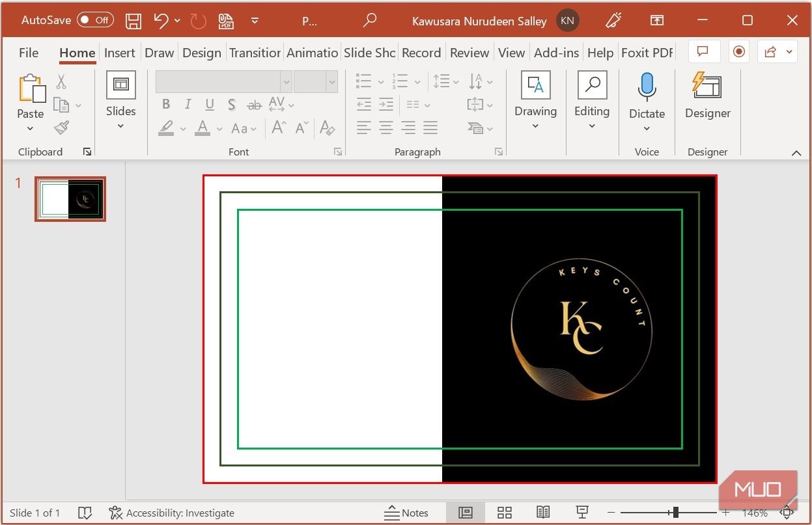Toggle Italic formatting
Viewport: 812px width, 525px height.
188,104
